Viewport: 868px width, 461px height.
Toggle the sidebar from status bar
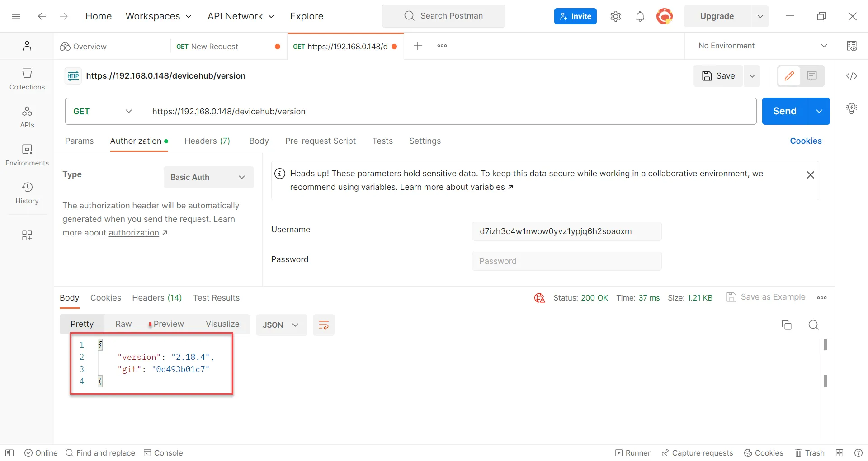click(9, 453)
